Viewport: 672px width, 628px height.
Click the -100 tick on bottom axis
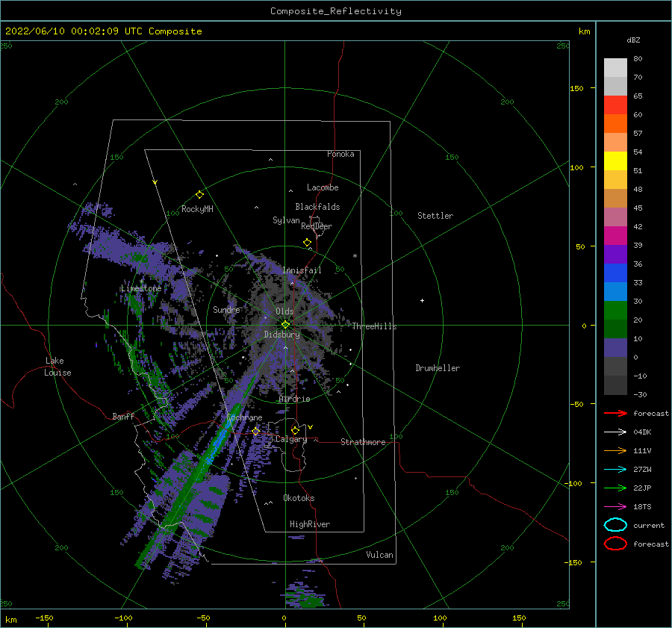click(x=123, y=618)
